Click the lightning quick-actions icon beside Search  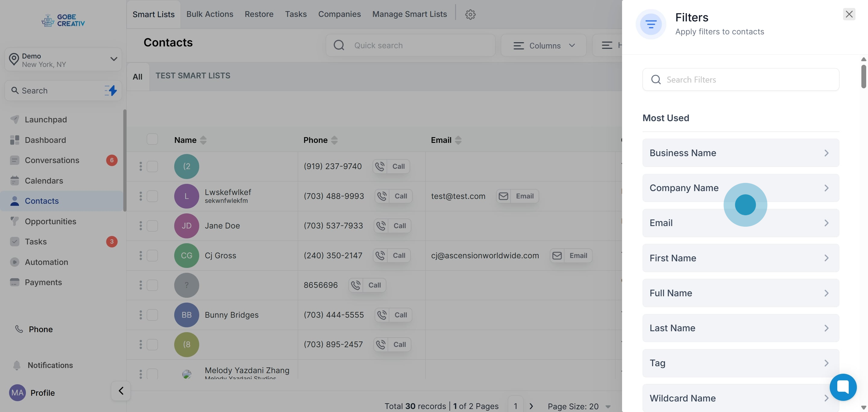[x=111, y=90]
